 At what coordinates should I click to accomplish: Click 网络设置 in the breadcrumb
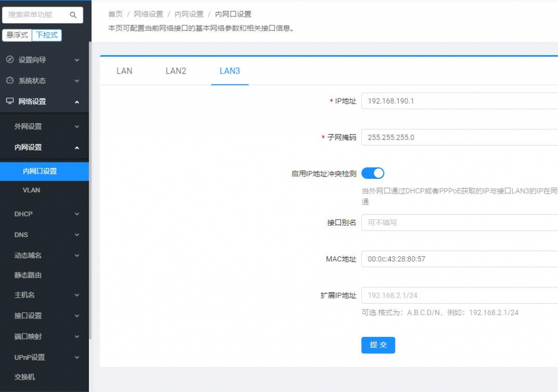(148, 14)
